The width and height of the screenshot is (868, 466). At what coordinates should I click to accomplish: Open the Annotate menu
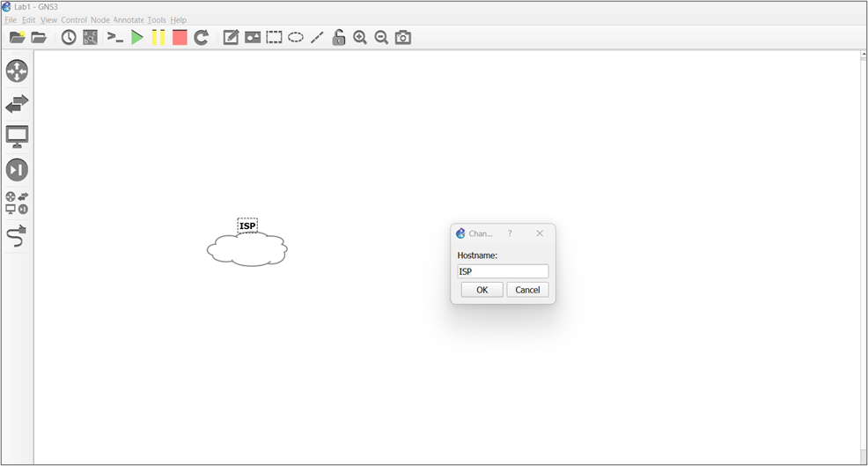(x=129, y=20)
